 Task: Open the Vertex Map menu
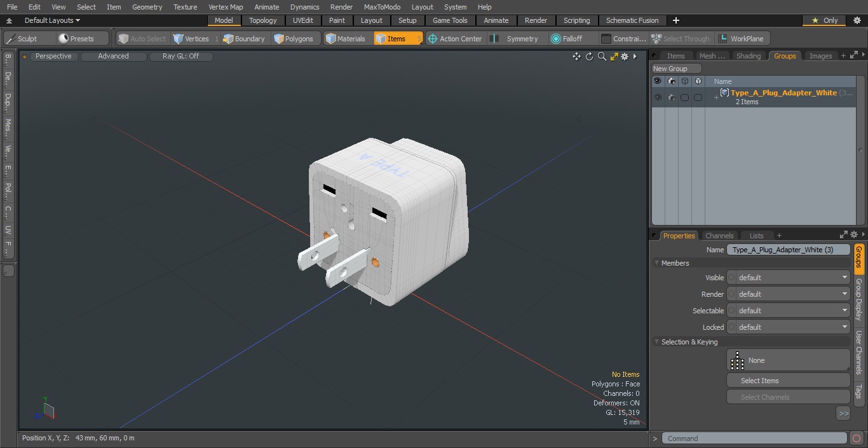click(226, 7)
